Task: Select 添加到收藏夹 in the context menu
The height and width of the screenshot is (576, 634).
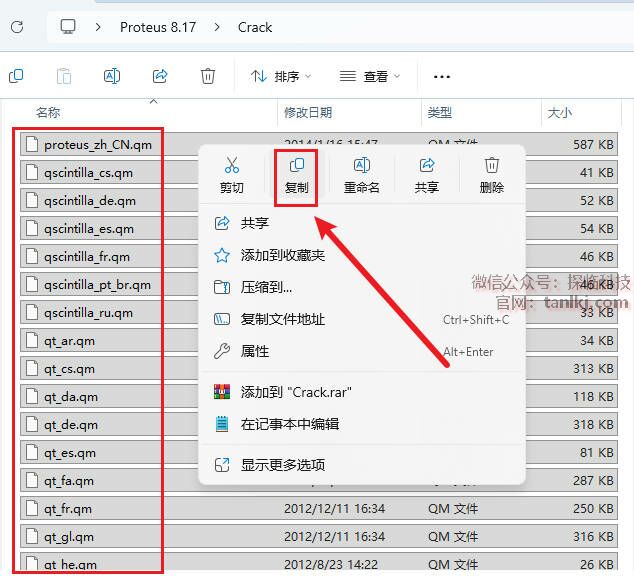Action: coord(362,255)
